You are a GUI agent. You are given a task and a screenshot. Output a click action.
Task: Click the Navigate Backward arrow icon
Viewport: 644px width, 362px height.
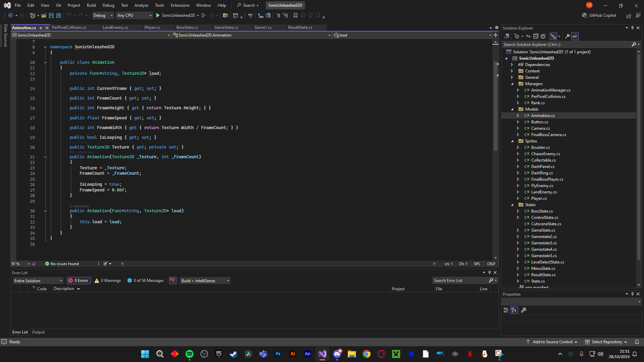point(10,15)
